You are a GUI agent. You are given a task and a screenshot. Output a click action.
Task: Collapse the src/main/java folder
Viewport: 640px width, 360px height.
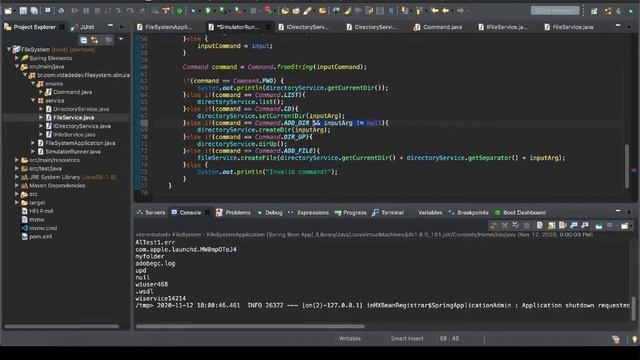click(17, 67)
